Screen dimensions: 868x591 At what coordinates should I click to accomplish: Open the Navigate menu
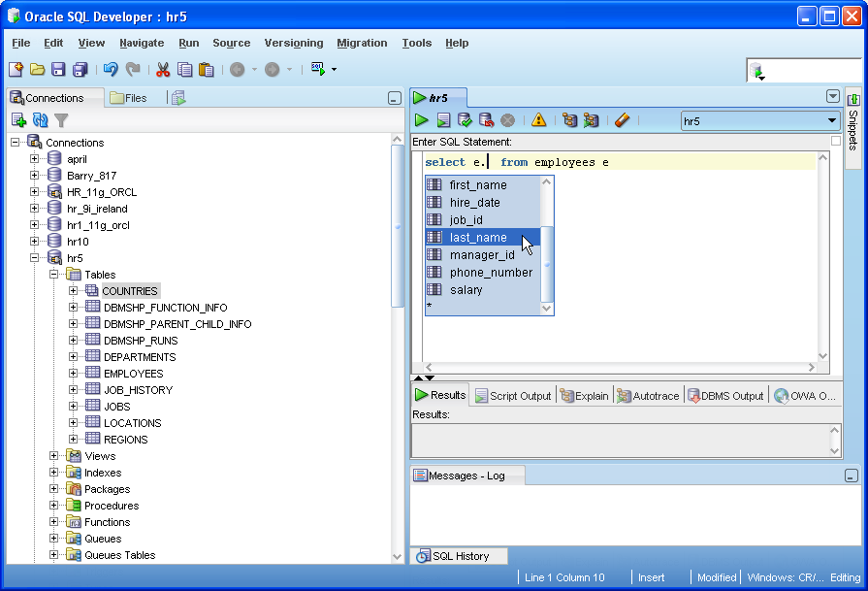pos(142,43)
